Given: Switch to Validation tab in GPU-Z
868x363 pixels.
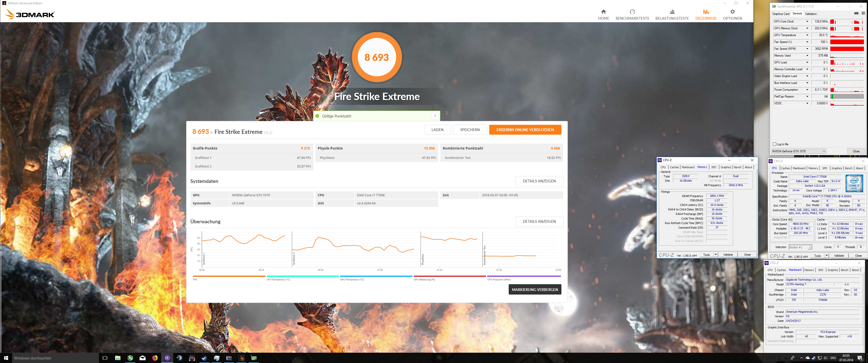Looking at the screenshot, I should pos(810,14).
